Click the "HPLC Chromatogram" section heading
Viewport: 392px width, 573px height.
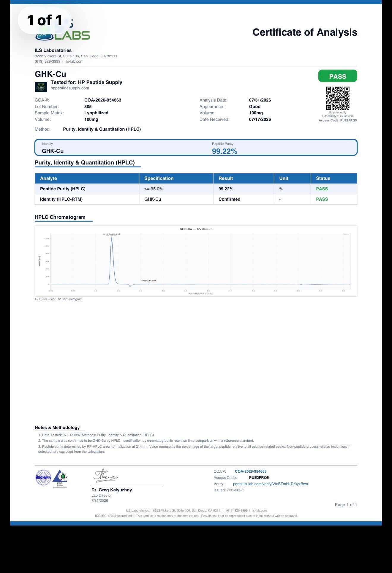click(60, 217)
